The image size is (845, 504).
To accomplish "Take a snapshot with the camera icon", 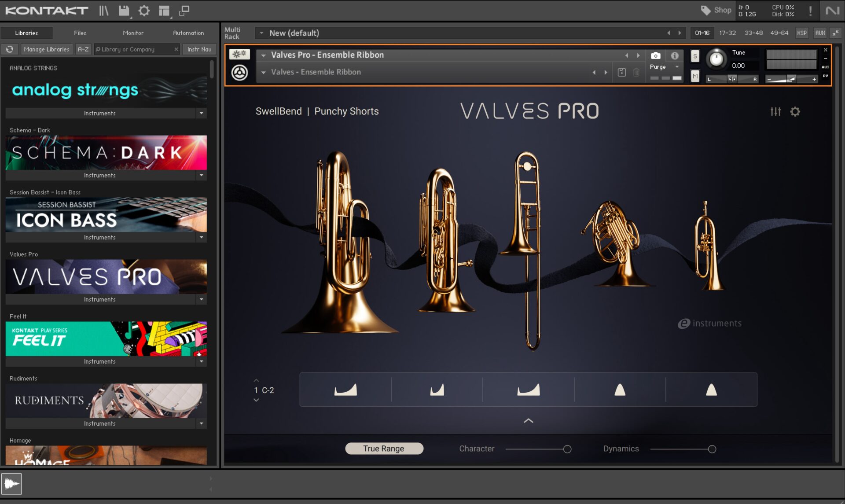I will pyautogui.click(x=655, y=55).
